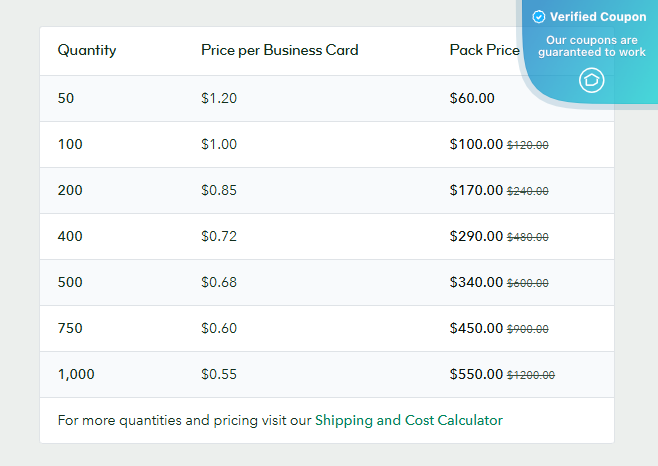Click the Pack Price column header
This screenshot has width=658, height=466.
coord(485,50)
